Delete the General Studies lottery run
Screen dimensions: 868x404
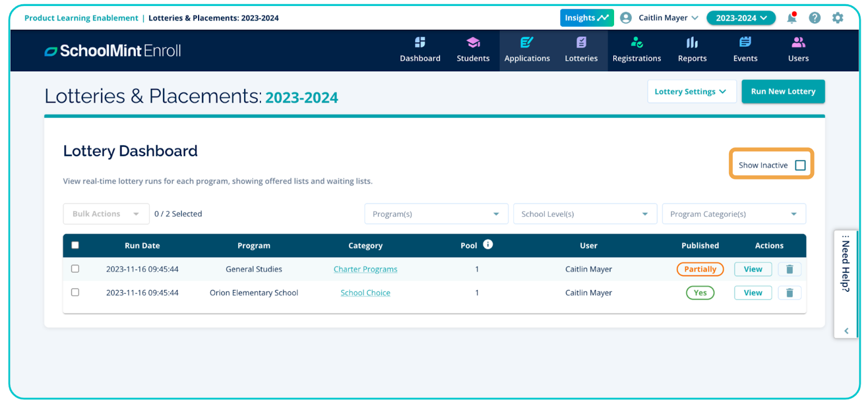coord(789,270)
